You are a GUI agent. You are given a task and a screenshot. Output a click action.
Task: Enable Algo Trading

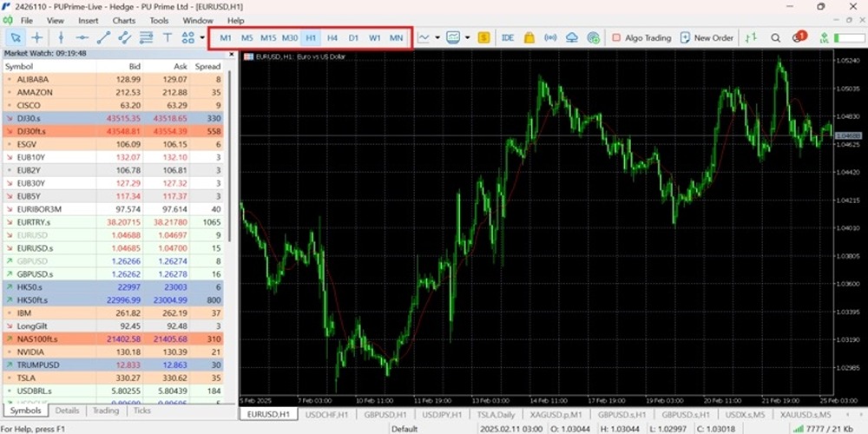pyautogui.click(x=641, y=37)
